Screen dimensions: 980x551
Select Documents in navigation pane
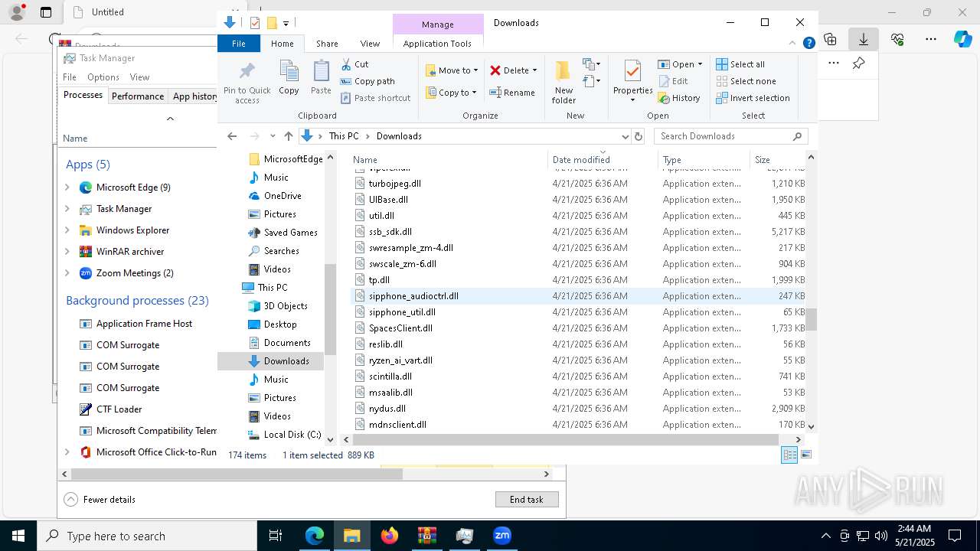tap(279, 343)
